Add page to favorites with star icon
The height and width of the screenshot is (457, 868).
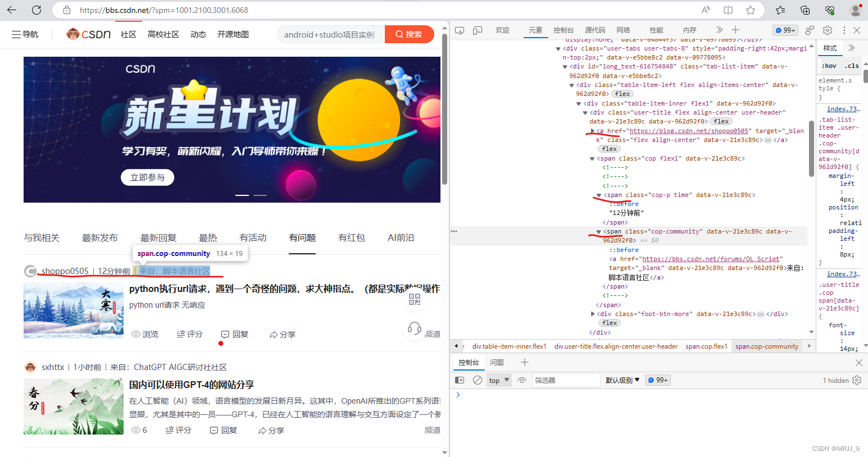point(751,10)
